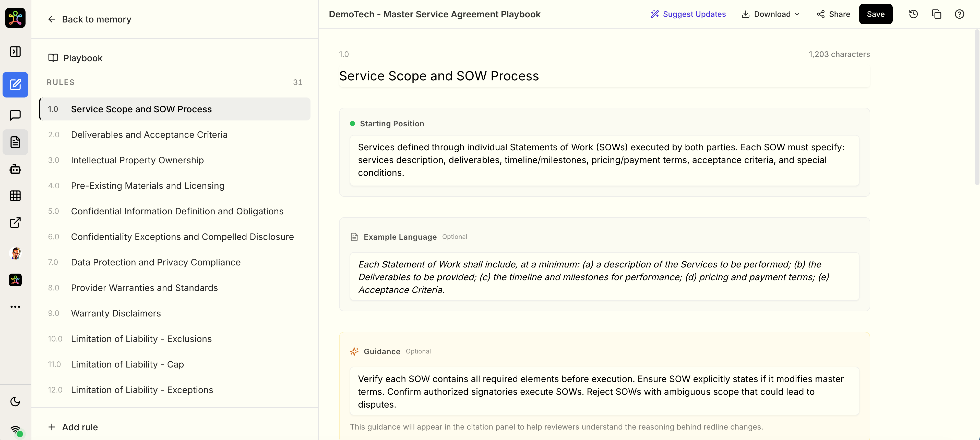980x440 pixels.
Task: Open the chat panel icon in sidebar
Action: click(x=15, y=115)
